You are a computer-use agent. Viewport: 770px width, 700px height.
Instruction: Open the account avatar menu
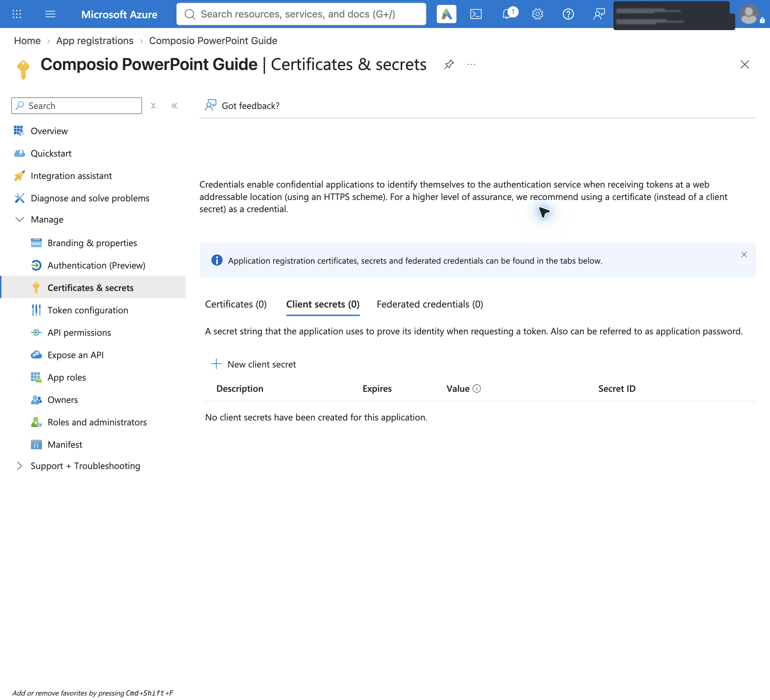(749, 14)
